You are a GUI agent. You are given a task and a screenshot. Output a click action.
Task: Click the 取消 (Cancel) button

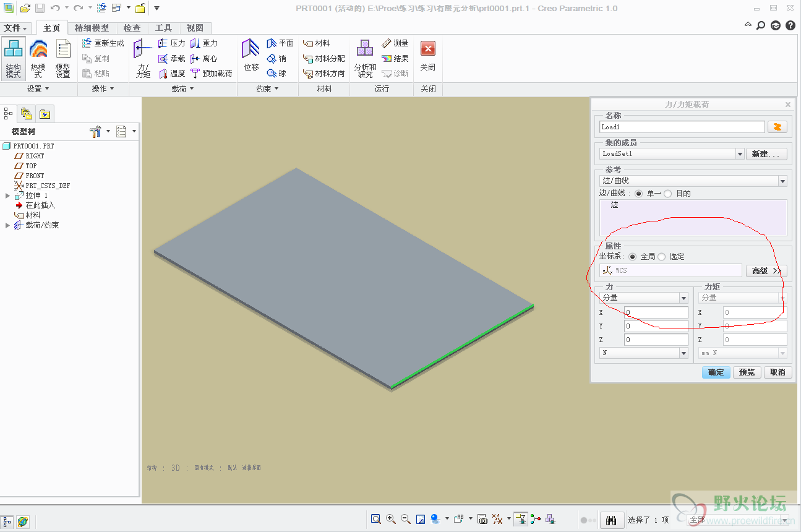pyautogui.click(x=778, y=372)
